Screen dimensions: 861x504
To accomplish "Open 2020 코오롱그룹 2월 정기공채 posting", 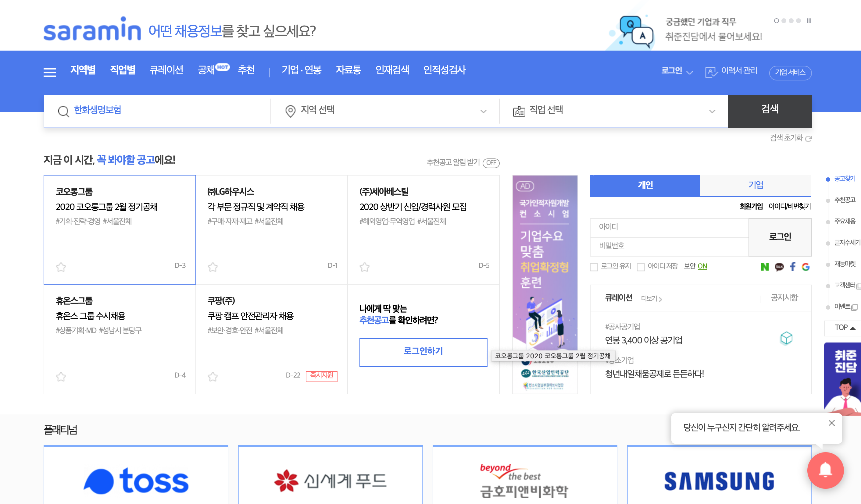I will [x=106, y=207].
